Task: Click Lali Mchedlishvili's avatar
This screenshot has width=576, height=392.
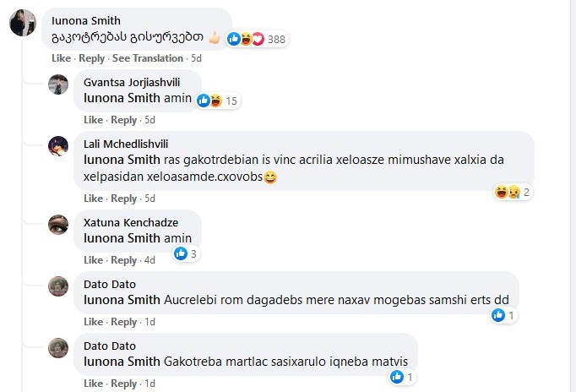Action: point(58,145)
